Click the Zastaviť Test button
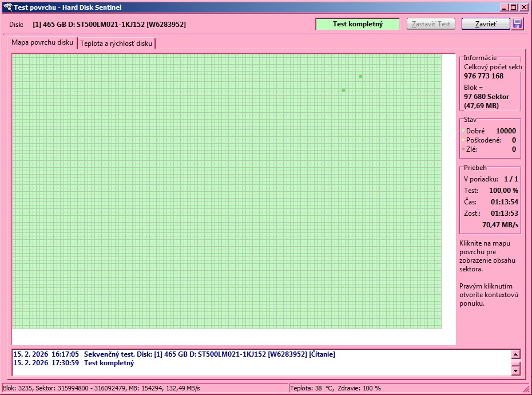 [431, 24]
